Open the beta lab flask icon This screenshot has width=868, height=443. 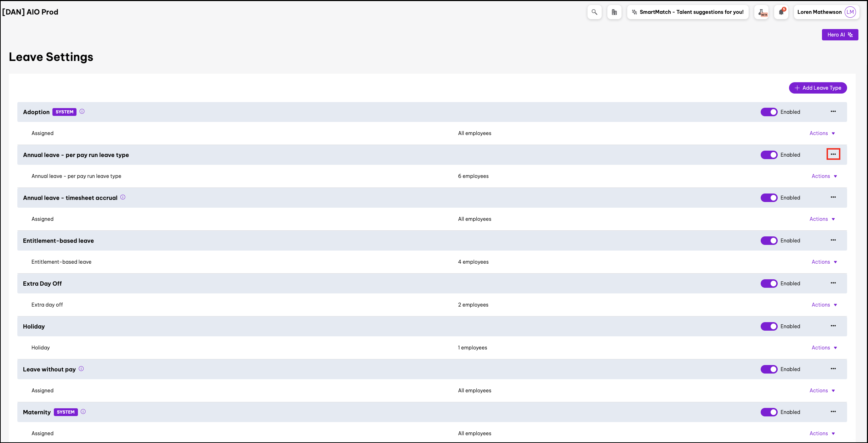tap(761, 12)
